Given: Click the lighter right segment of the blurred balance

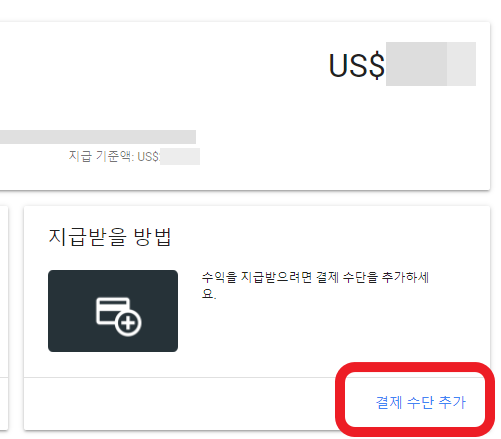Looking at the screenshot, I should pos(461,64).
